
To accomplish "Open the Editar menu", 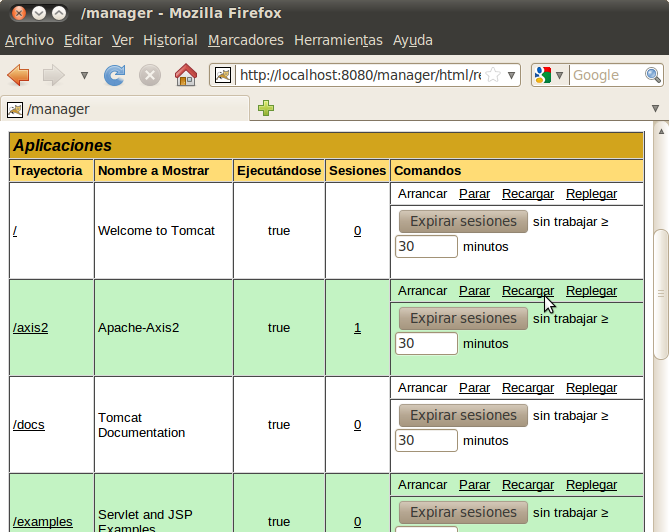I will click(83, 40).
